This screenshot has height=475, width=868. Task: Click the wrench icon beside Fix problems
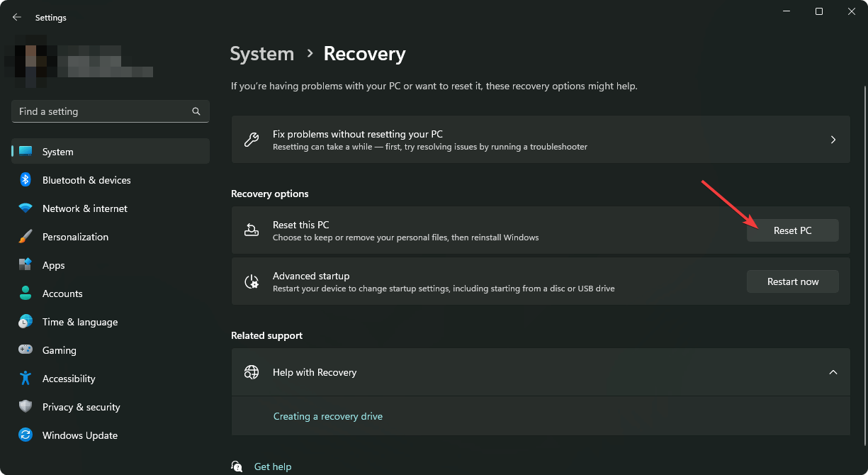coord(252,140)
